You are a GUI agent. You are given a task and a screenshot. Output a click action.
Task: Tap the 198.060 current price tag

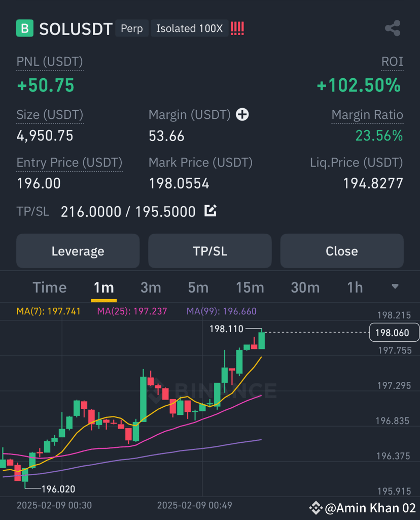pos(394,332)
